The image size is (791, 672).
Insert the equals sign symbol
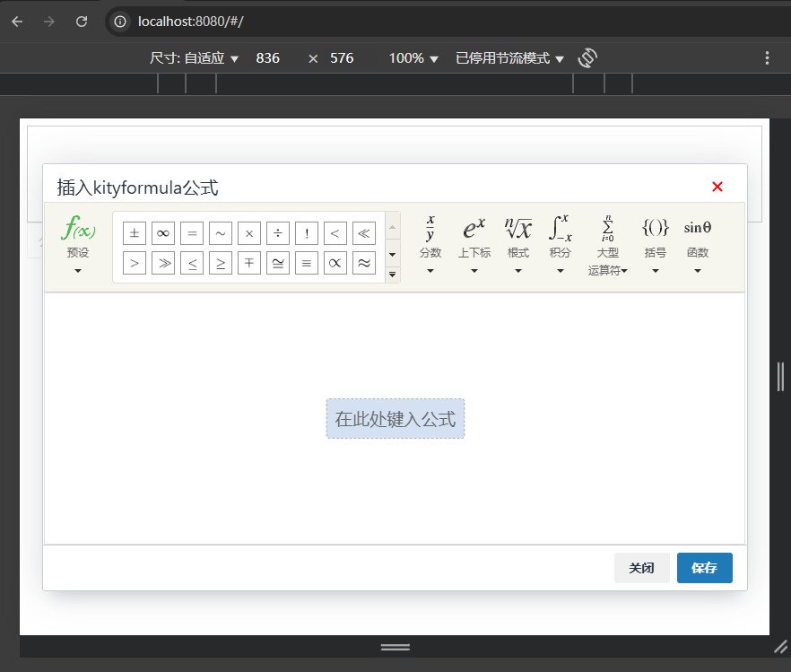192,233
